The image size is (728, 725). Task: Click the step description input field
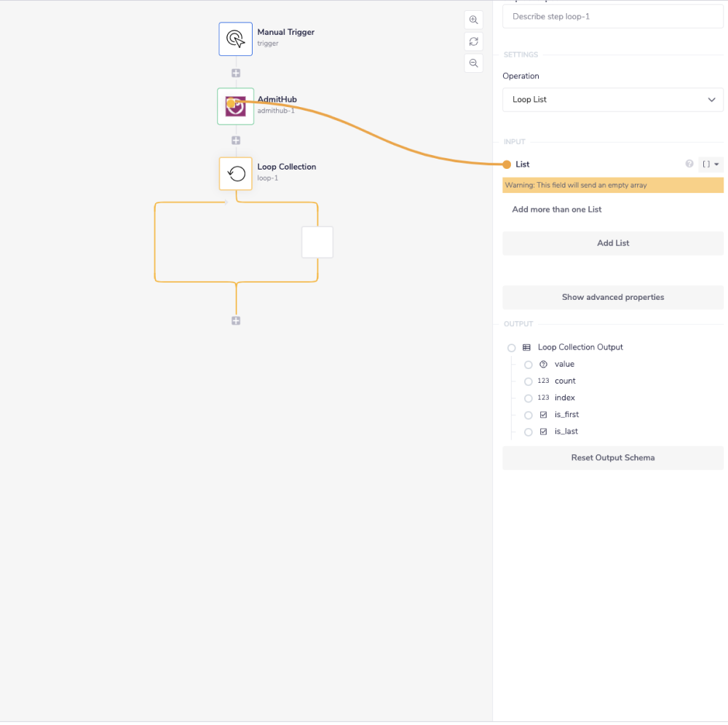tap(612, 16)
